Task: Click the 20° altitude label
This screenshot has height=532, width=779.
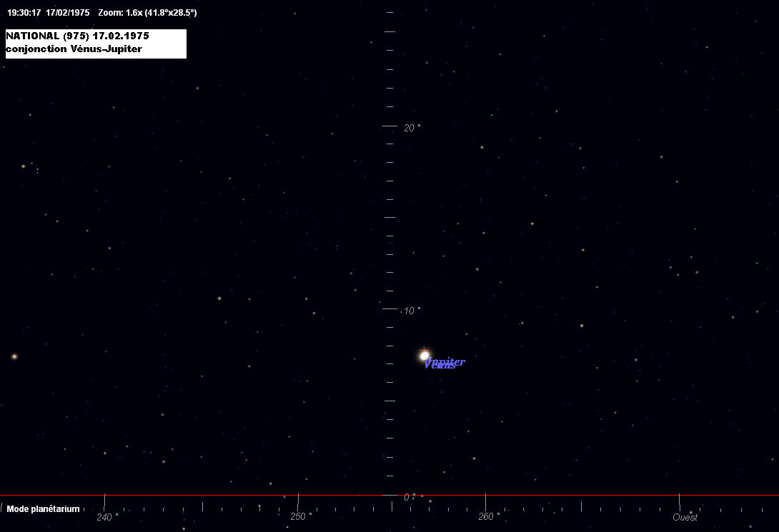Action: 412,128
